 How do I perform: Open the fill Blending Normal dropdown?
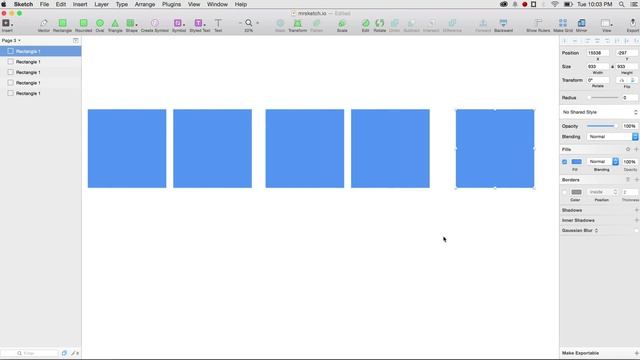(x=603, y=162)
